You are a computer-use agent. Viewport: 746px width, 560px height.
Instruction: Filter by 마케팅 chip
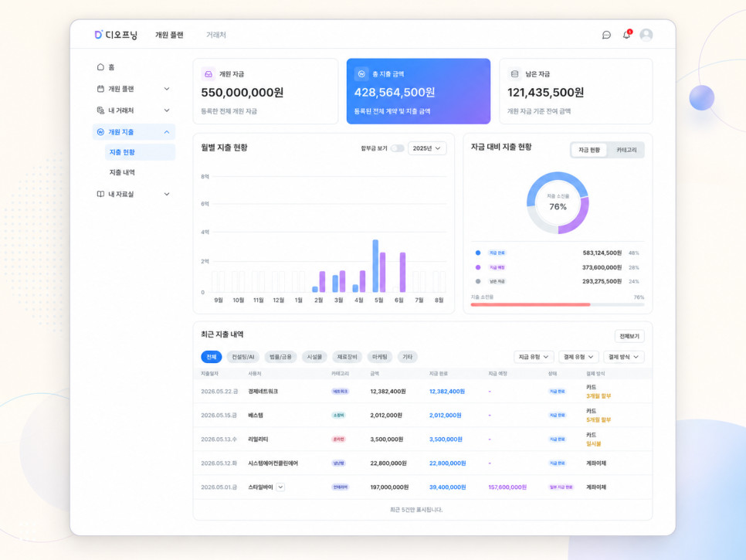(380, 357)
